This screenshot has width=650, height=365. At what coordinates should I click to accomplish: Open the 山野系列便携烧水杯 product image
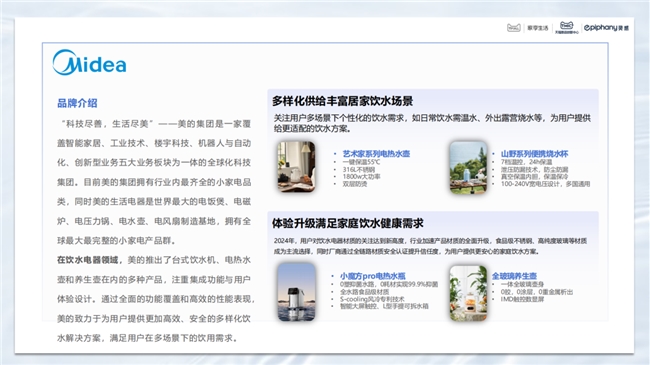468,168
